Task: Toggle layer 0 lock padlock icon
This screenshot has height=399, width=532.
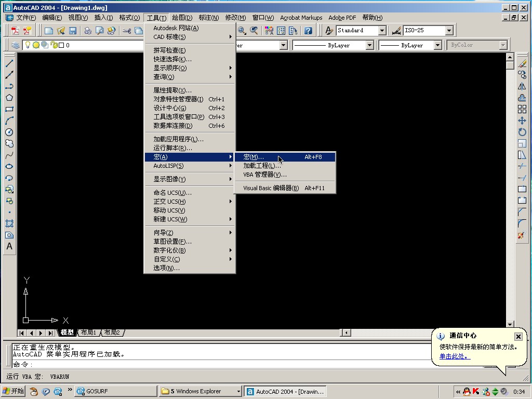Action: (x=54, y=45)
